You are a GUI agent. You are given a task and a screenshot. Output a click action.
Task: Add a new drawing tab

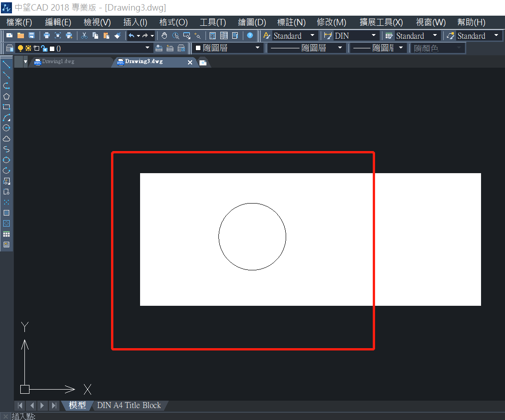coord(203,63)
